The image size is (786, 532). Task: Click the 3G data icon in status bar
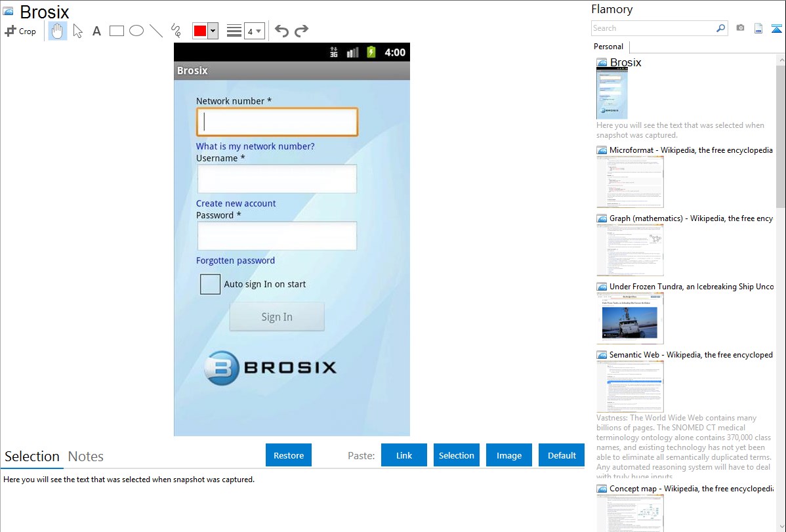[x=334, y=52]
